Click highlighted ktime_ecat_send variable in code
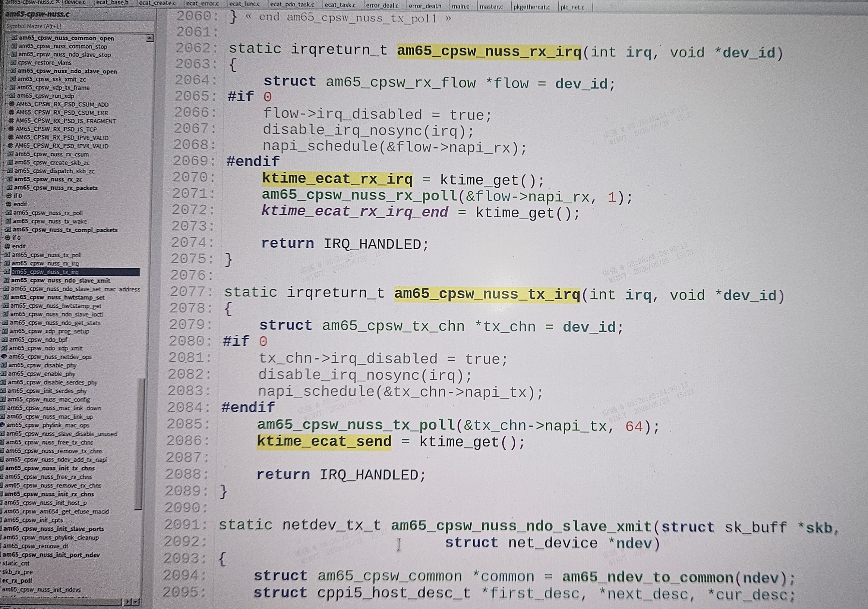 (324, 441)
